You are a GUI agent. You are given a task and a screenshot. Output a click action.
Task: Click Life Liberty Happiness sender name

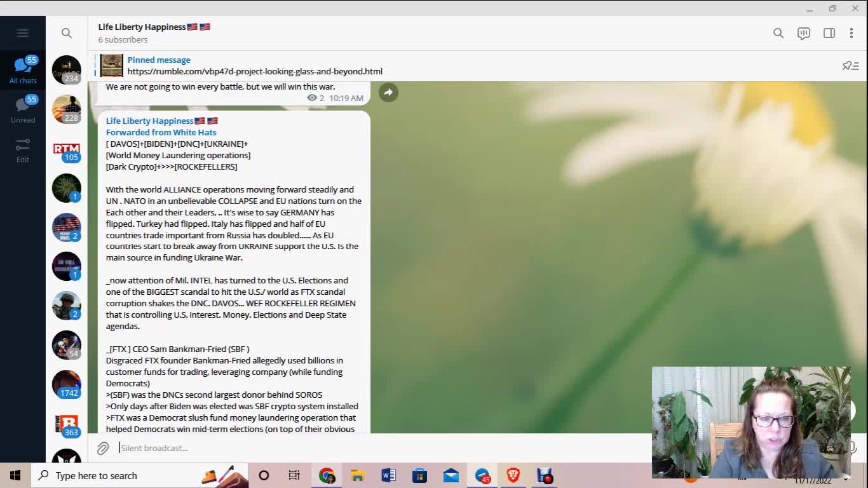162,121
